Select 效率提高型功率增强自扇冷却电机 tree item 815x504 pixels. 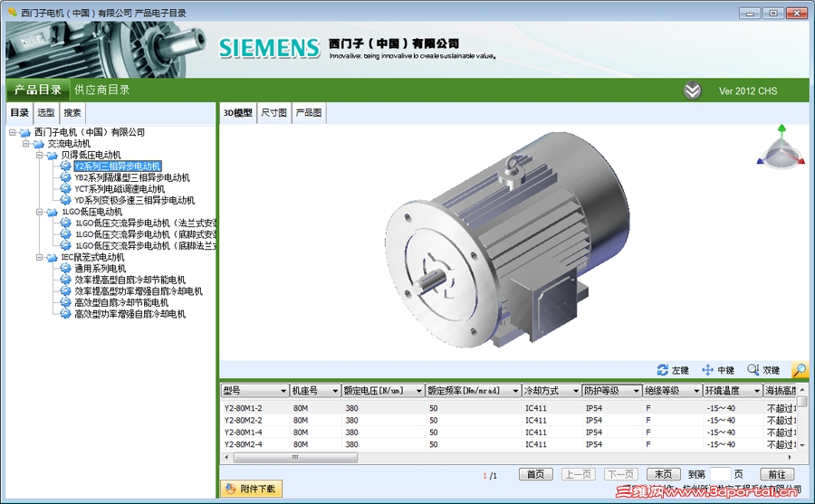pyautogui.click(x=139, y=291)
